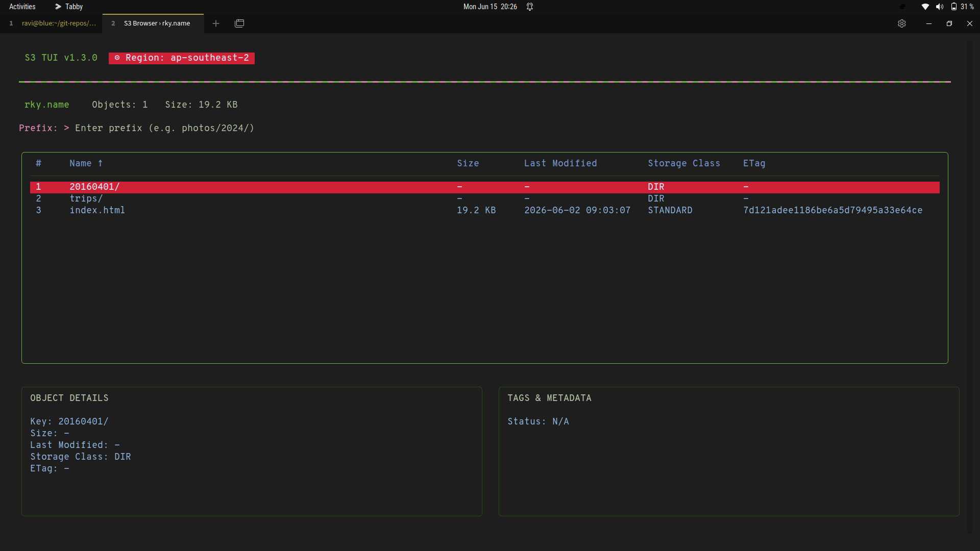Click the S3 TUI v1.3.0 title
This screenshot has width=980, height=551.
[61, 58]
